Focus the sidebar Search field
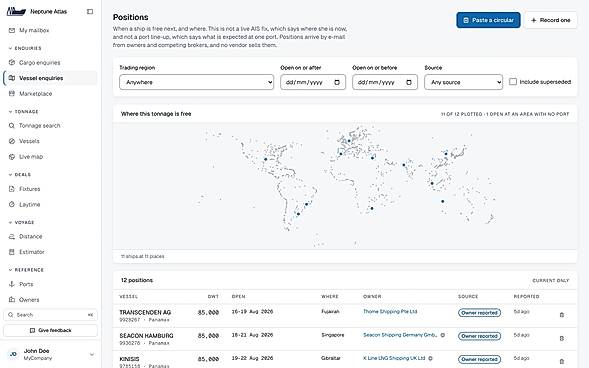This screenshot has height=368, width=589. [50, 315]
